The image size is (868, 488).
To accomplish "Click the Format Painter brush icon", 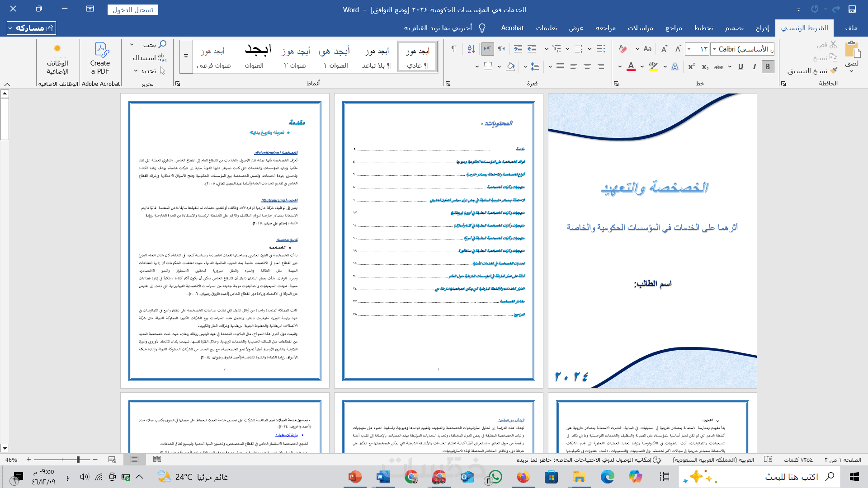I will (833, 71).
